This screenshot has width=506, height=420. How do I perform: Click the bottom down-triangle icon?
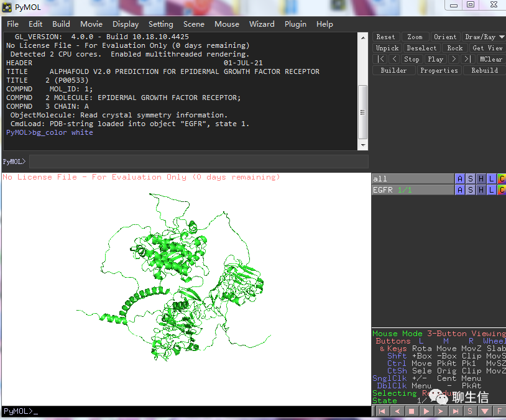485,411
